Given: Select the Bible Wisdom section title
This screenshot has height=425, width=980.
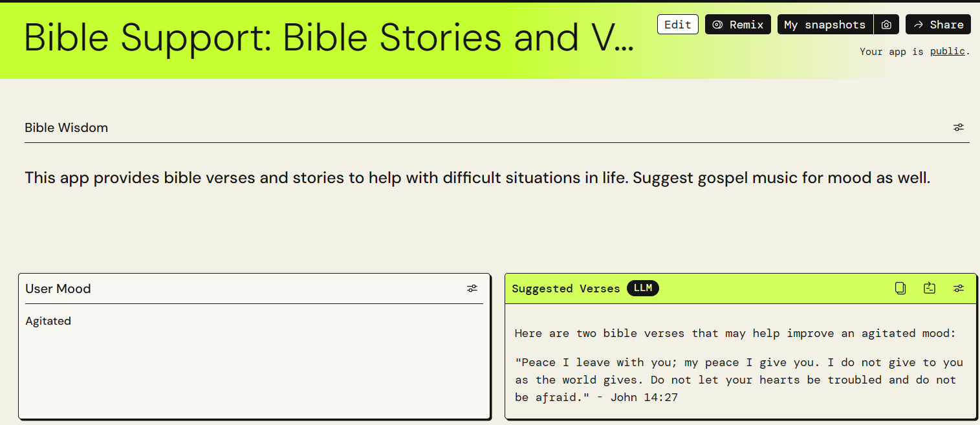Looking at the screenshot, I should tap(66, 127).
